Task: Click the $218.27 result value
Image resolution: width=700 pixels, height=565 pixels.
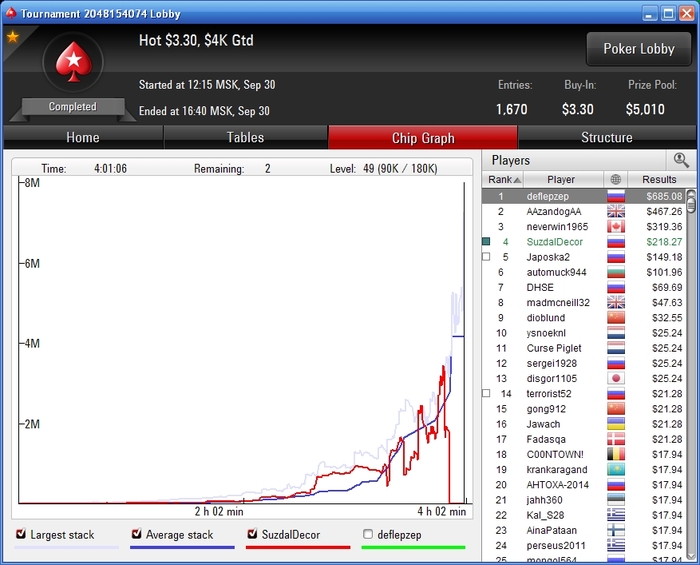Action: (x=664, y=242)
